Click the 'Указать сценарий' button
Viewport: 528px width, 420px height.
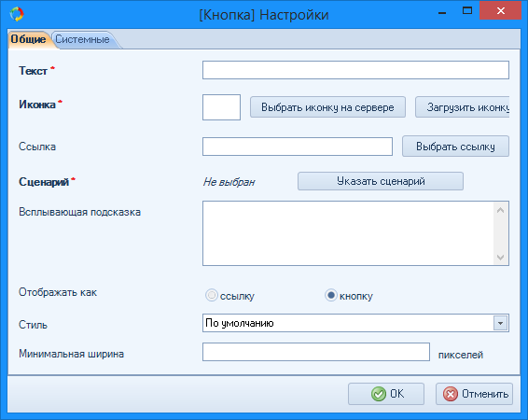381,181
